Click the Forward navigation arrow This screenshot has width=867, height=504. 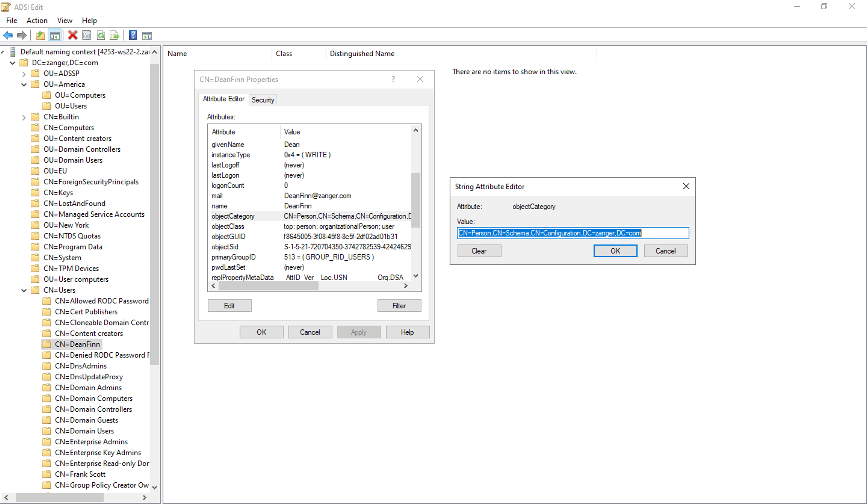point(21,35)
